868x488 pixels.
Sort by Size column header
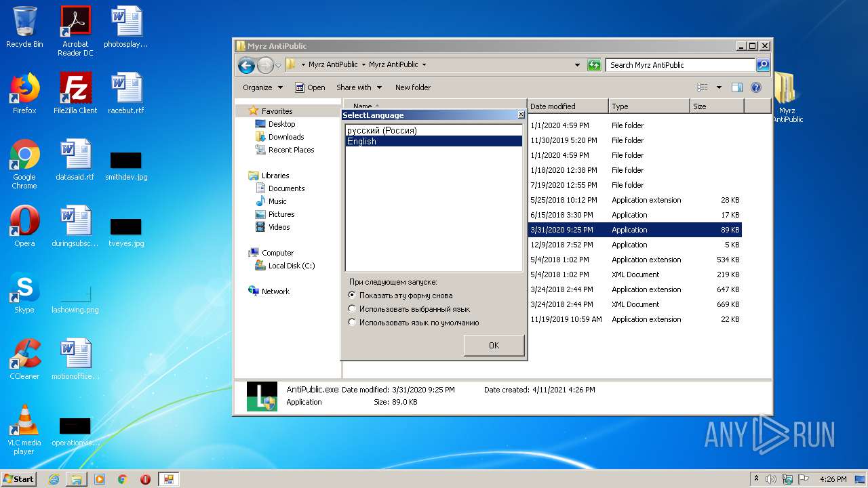point(717,106)
